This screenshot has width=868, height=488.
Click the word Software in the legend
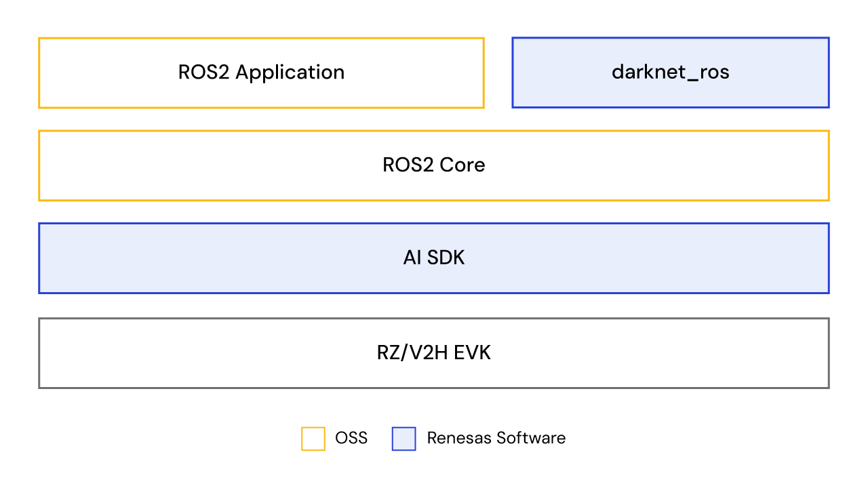(530, 438)
